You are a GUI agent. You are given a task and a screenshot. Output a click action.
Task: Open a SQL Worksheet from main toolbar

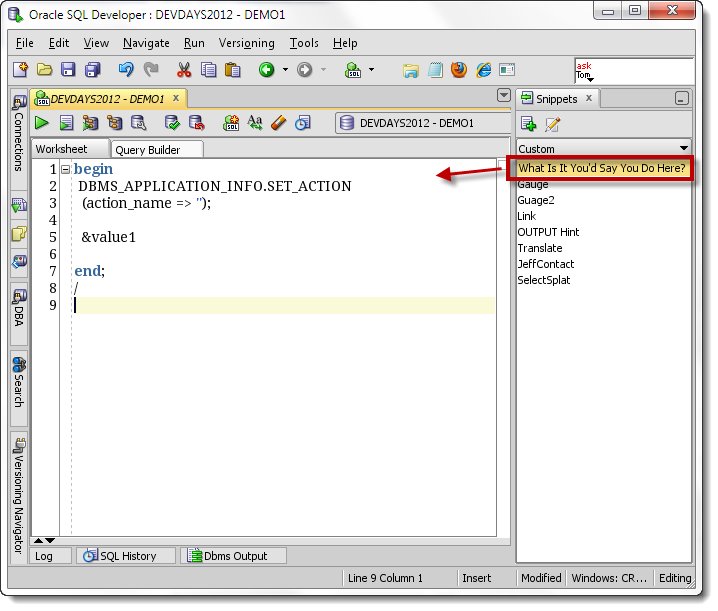(x=353, y=70)
